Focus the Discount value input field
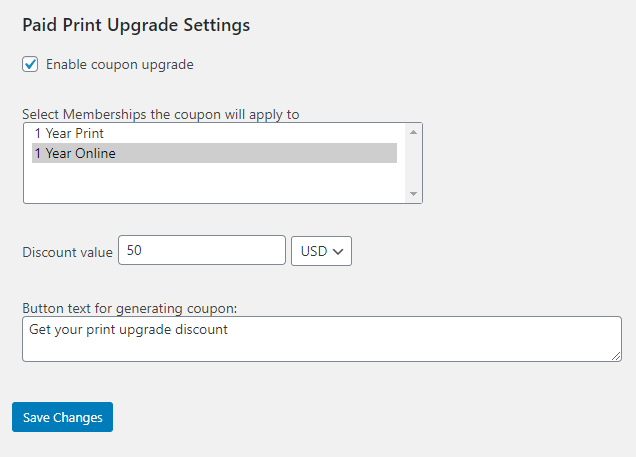 [202, 250]
